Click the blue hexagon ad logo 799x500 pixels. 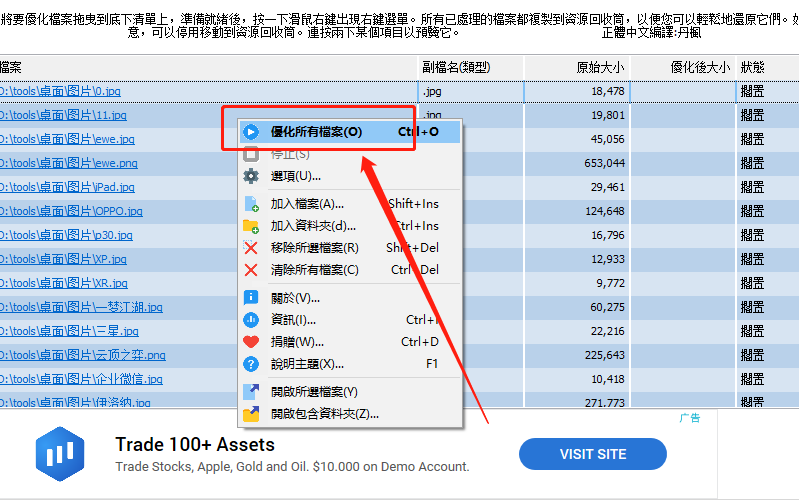point(60,454)
